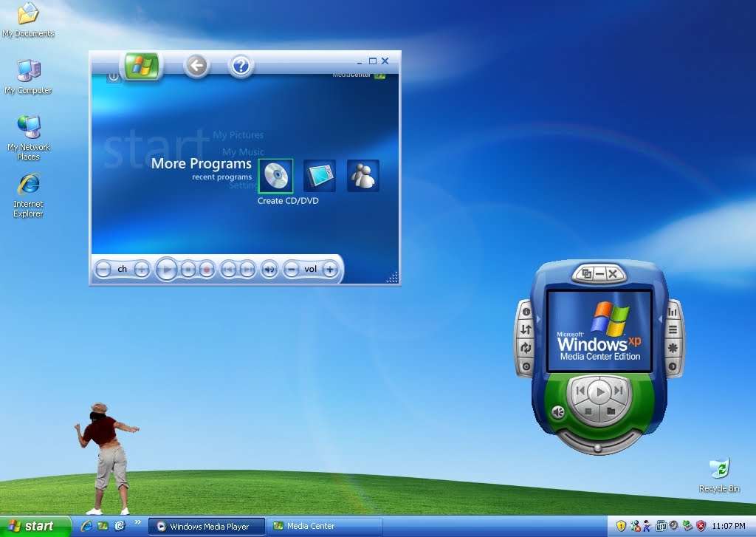Skip back in Media Center transport bar
Viewport: 756px width, 537px height.
tap(229, 269)
